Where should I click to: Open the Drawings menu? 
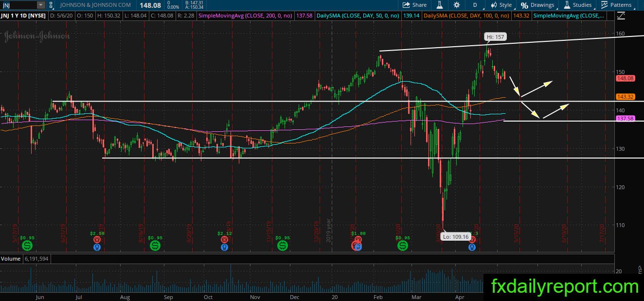pos(537,5)
